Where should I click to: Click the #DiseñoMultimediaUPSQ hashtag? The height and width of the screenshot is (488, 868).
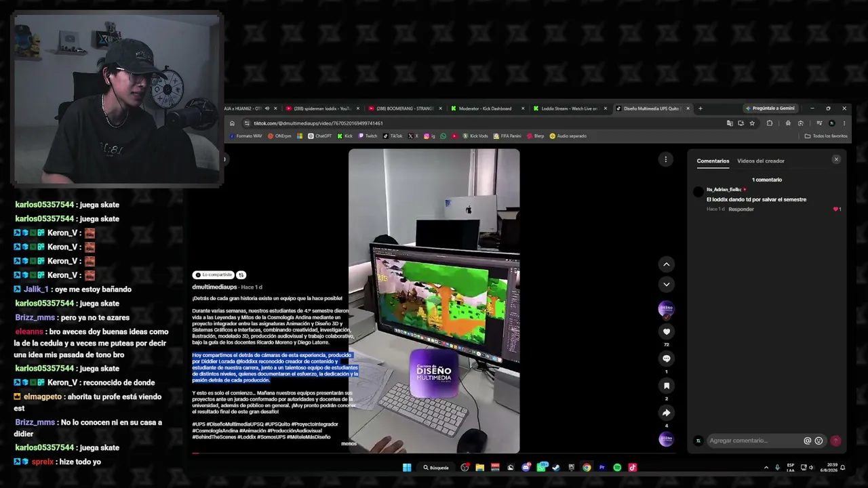tap(236, 424)
